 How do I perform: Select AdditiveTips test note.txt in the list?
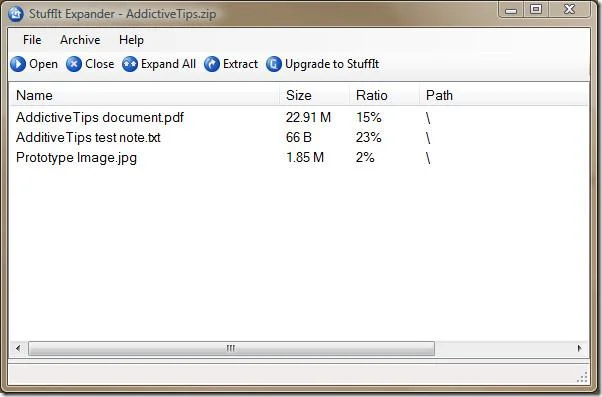coord(88,137)
